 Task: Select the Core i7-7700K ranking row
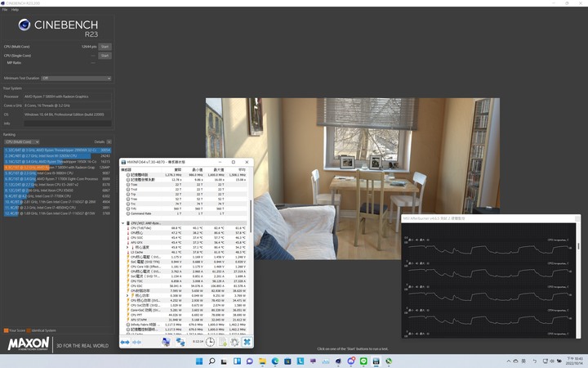57,196
